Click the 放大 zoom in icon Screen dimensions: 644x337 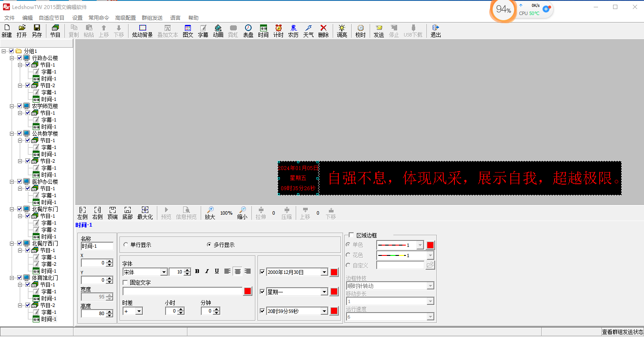click(210, 213)
